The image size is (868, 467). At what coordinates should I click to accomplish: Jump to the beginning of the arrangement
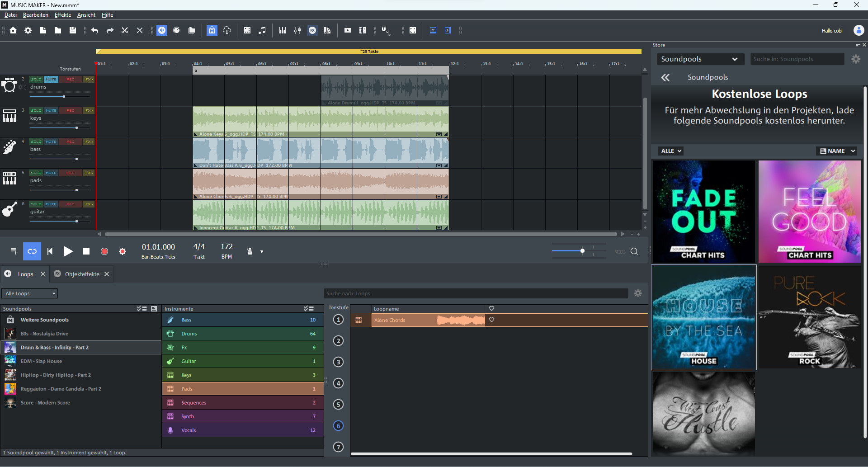[x=50, y=251]
